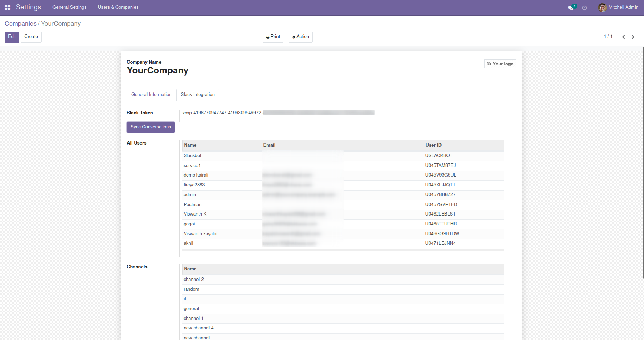
Task: Open the conversations chat icon
Action: click(x=570, y=8)
